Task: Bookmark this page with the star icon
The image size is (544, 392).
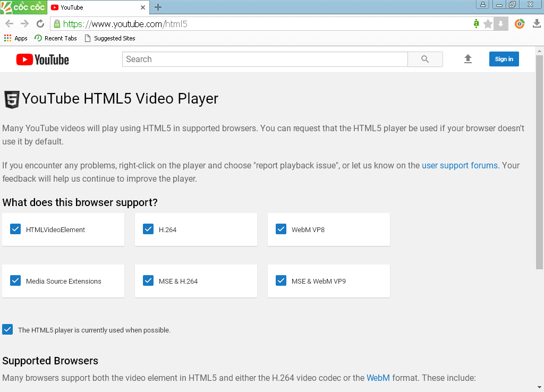Action: (x=488, y=24)
